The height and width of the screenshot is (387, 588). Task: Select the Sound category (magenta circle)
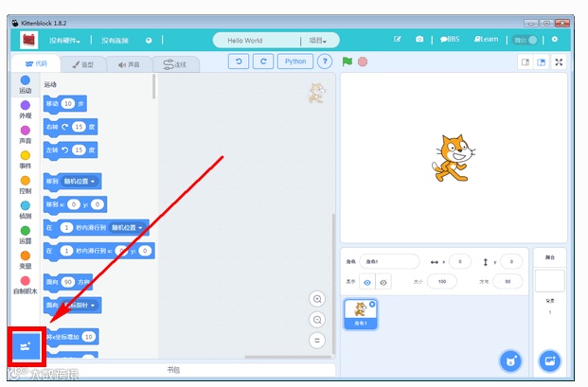pyautogui.click(x=26, y=134)
